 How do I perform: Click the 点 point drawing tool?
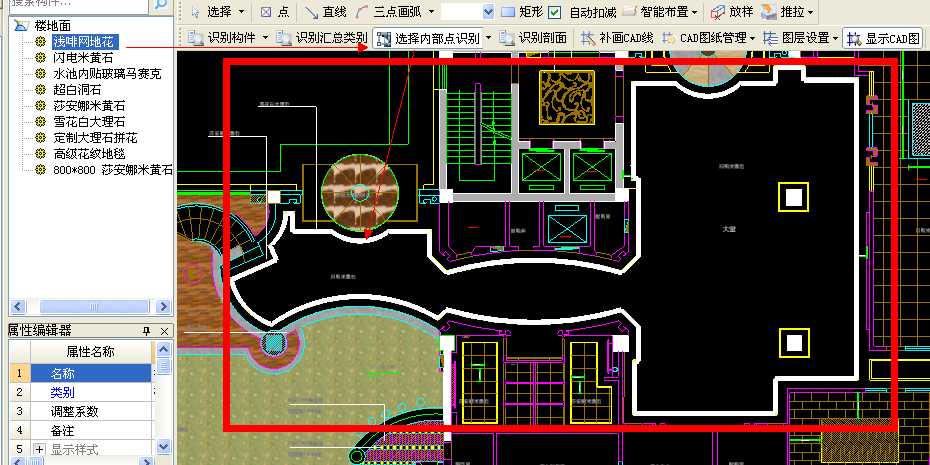pyautogui.click(x=275, y=13)
